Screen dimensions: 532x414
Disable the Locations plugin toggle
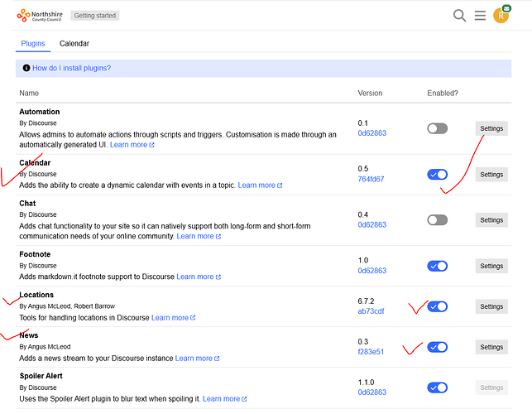click(x=438, y=306)
